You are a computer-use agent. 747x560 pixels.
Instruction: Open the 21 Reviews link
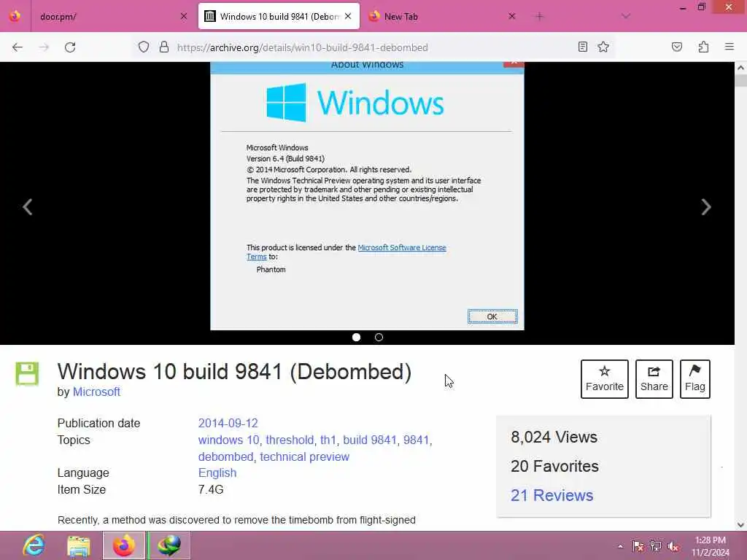[551, 495]
